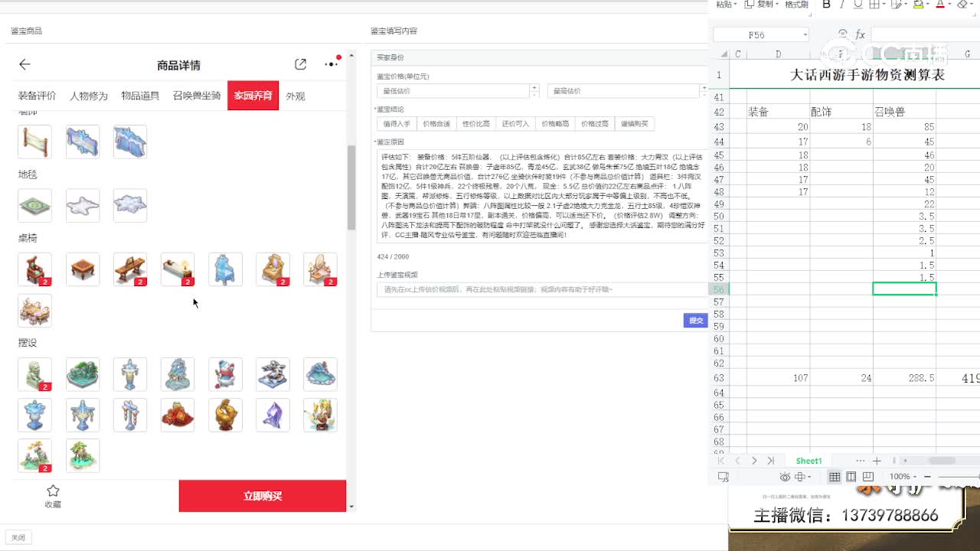Open the three-dot more menu with red dot
The image size is (980, 551).
point(331,64)
